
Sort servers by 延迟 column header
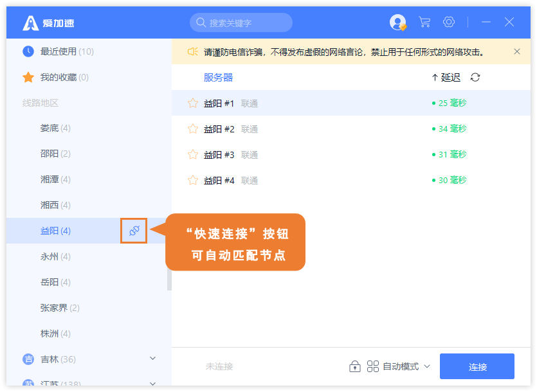(446, 77)
